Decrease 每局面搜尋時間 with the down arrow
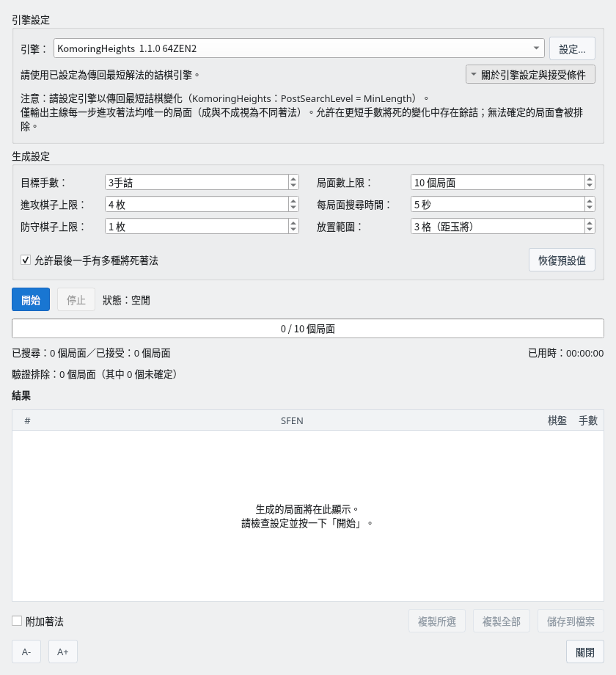This screenshot has height=675, width=616. pos(590,208)
